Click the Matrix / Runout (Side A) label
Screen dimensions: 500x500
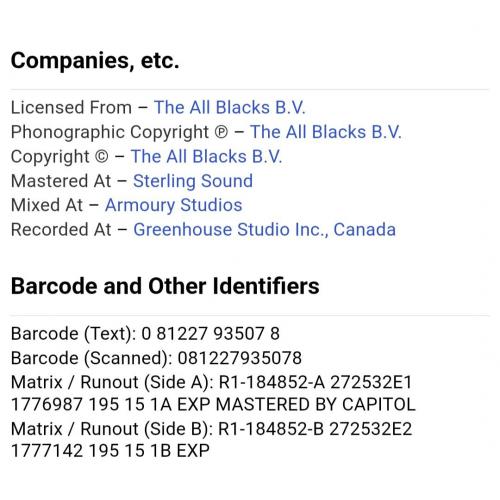point(112,382)
